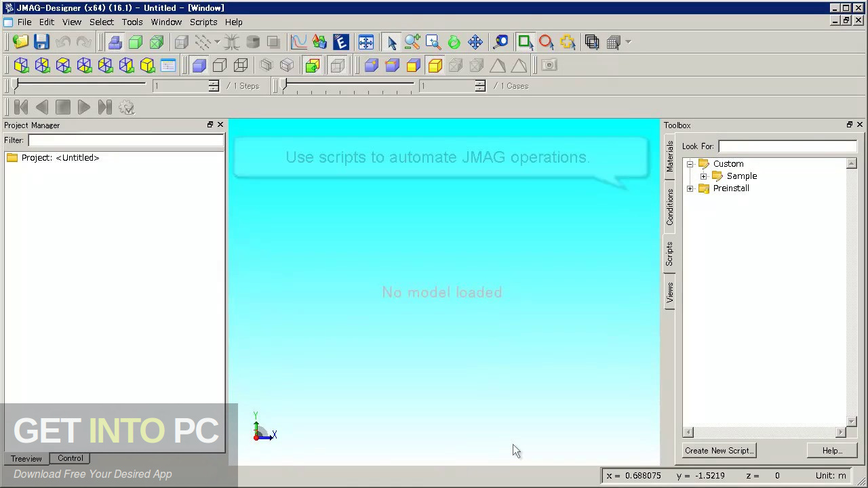
Task: Toggle the yellow cube part selection mode
Action: pos(435,65)
